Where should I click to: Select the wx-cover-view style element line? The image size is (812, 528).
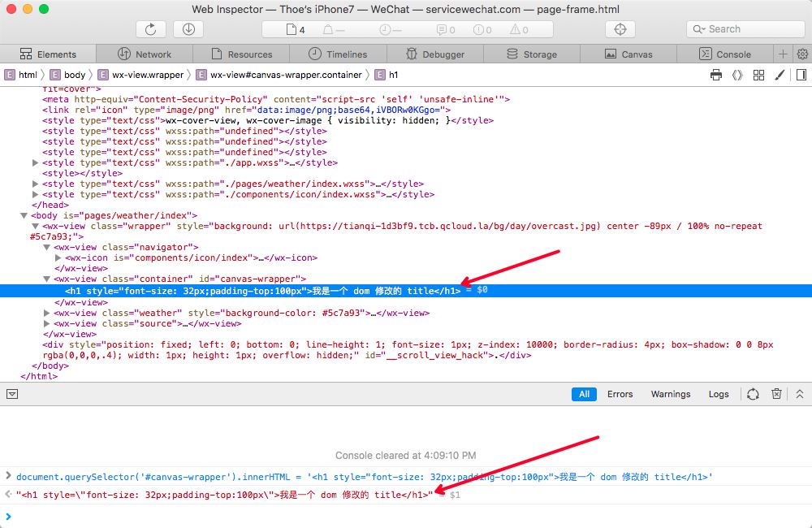coord(268,121)
